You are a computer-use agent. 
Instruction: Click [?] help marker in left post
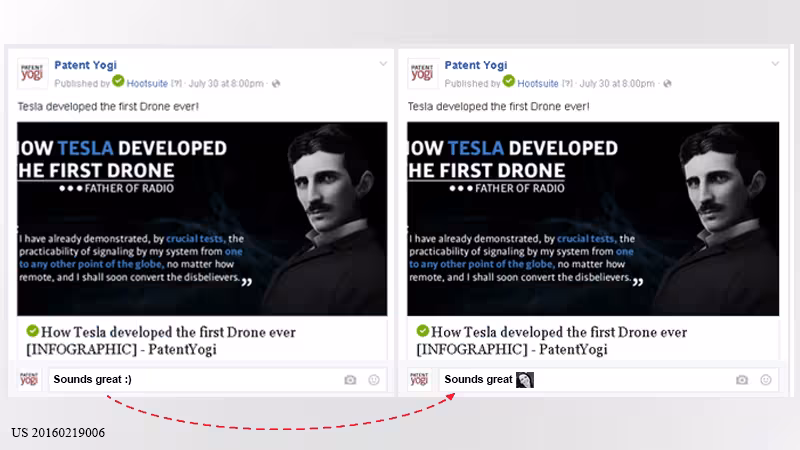[176, 84]
